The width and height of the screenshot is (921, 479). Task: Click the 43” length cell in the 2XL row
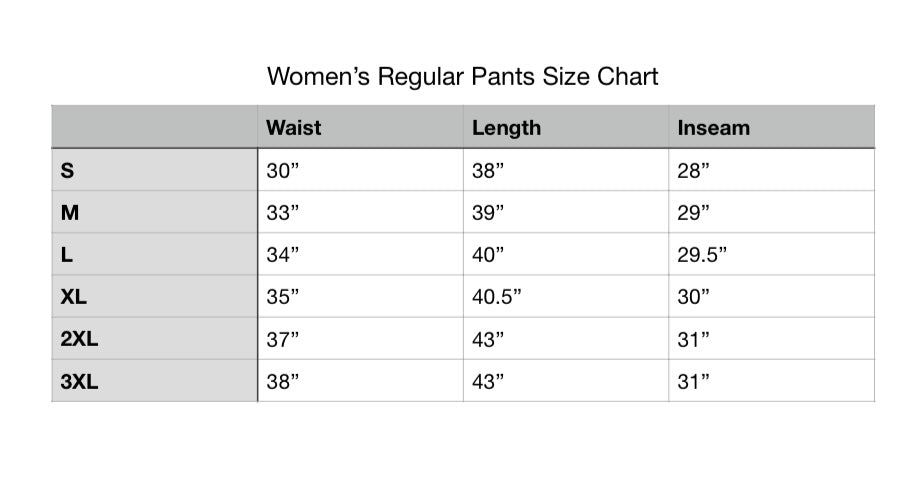[488, 339]
